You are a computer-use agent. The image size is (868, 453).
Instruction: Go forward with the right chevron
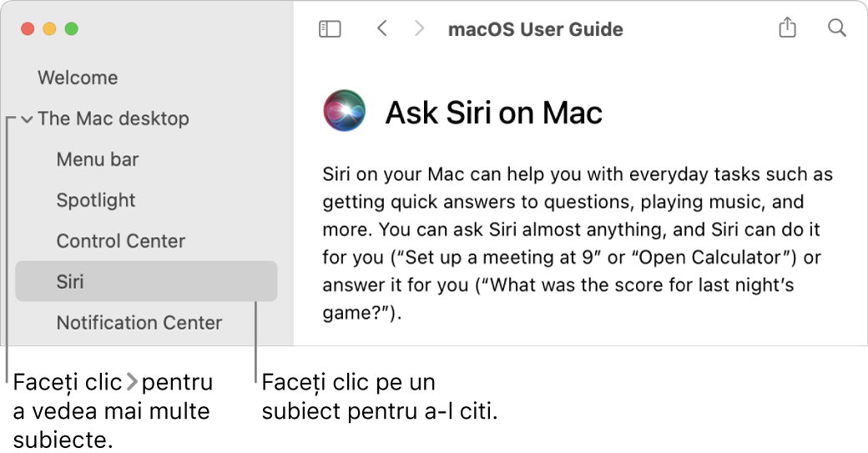point(420,29)
